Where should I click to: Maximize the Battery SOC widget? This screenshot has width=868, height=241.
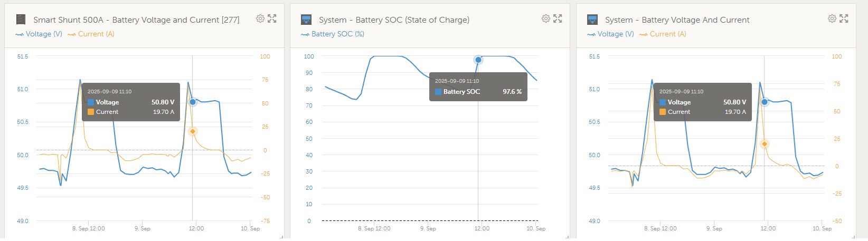pyautogui.click(x=558, y=18)
